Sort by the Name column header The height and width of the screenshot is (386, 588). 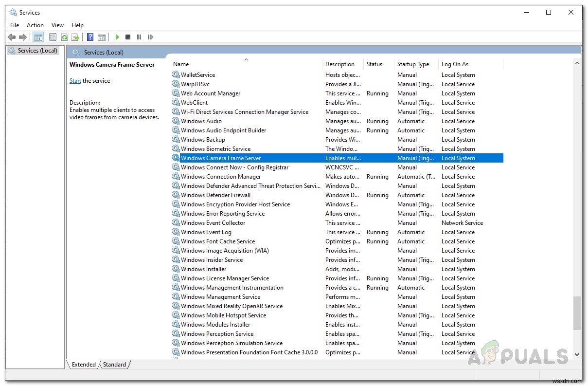(181, 64)
